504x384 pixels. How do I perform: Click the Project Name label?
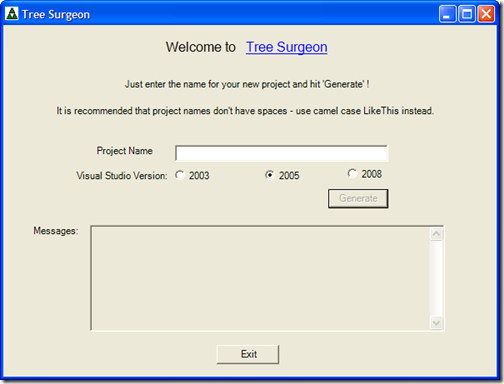124,151
